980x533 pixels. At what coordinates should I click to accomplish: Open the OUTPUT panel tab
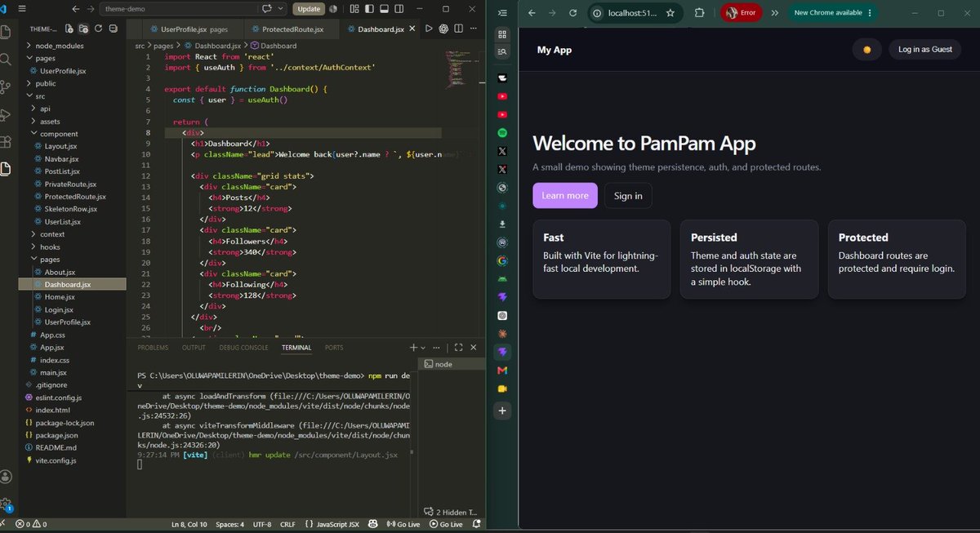coord(194,348)
